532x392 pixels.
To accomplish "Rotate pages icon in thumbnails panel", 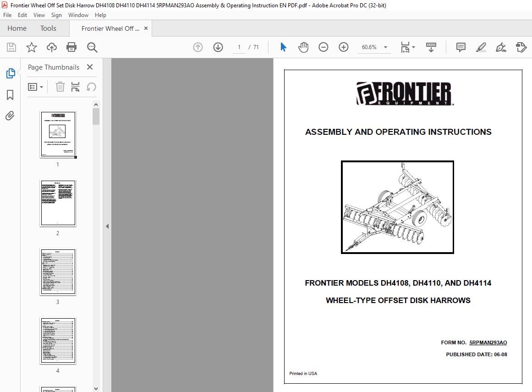I will (91, 87).
